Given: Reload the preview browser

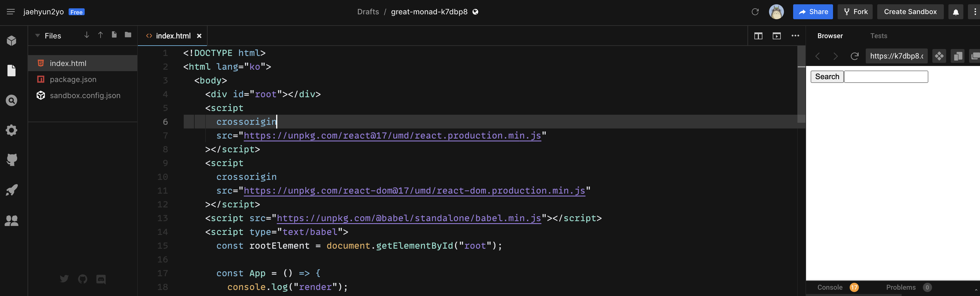Looking at the screenshot, I should click(x=855, y=56).
